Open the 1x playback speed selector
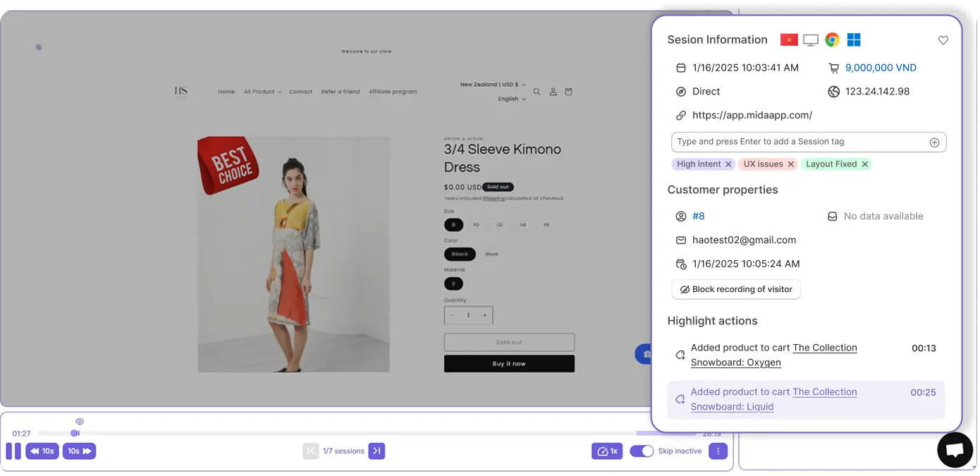 click(x=606, y=451)
